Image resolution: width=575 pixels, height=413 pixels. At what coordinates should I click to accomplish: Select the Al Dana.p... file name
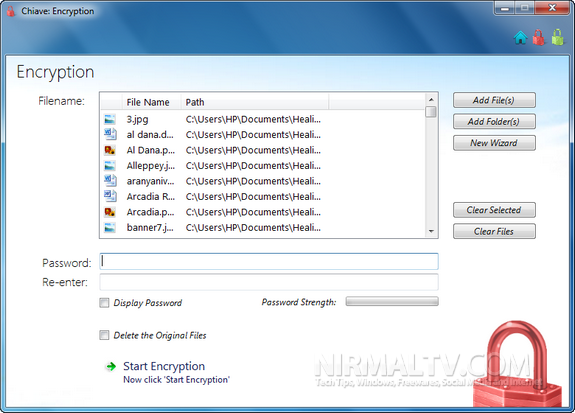(x=151, y=150)
